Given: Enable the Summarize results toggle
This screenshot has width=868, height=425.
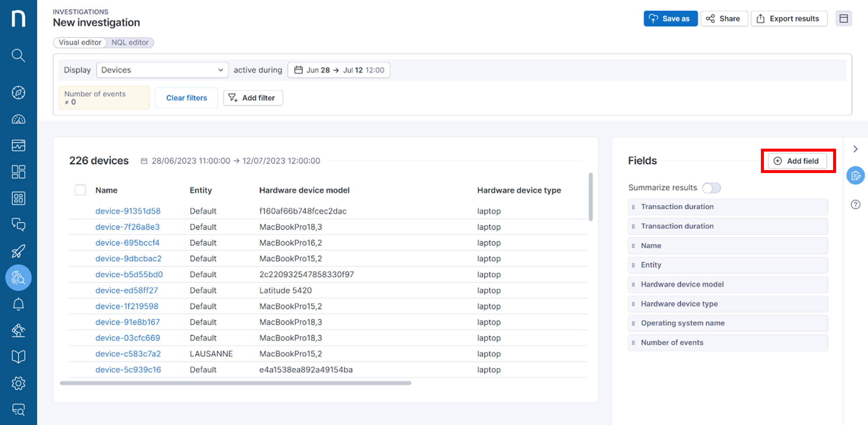Looking at the screenshot, I should tap(711, 188).
